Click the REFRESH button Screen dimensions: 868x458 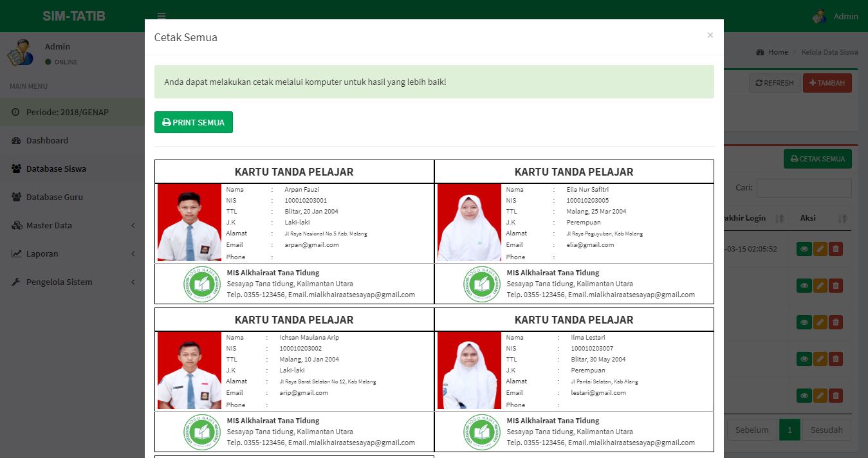[775, 83]
